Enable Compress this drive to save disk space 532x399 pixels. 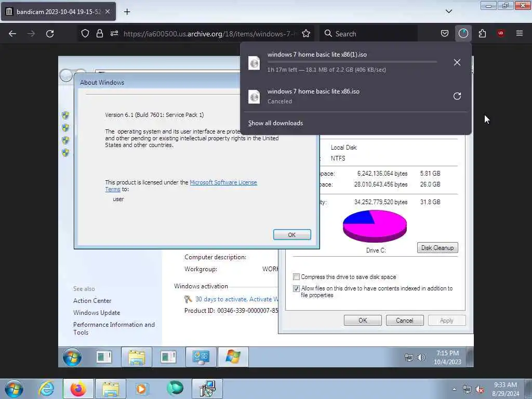coord(296,277)
